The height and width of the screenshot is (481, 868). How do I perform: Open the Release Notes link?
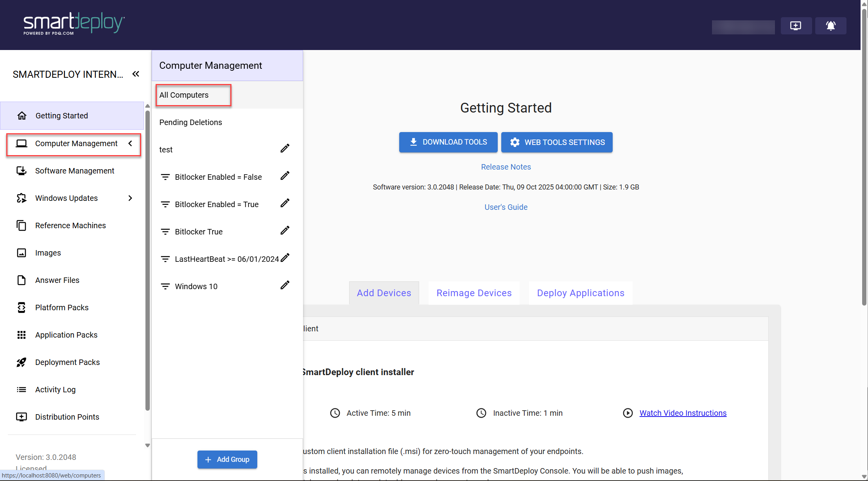pyautogui.click(x=506, y=167)
